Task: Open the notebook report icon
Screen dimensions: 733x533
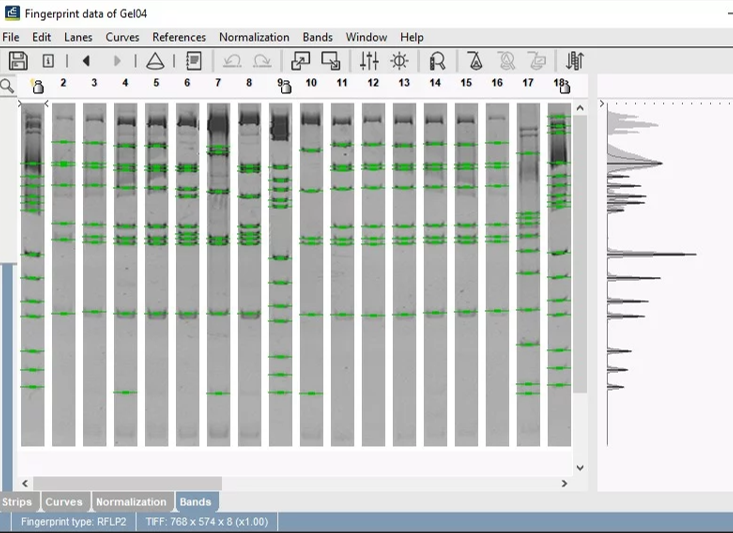Action: pyautogui.click(x=194, y=61)
